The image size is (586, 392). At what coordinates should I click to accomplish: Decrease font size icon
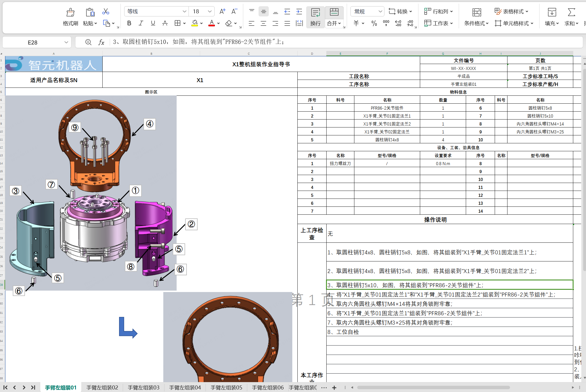[x=234, y=11]
